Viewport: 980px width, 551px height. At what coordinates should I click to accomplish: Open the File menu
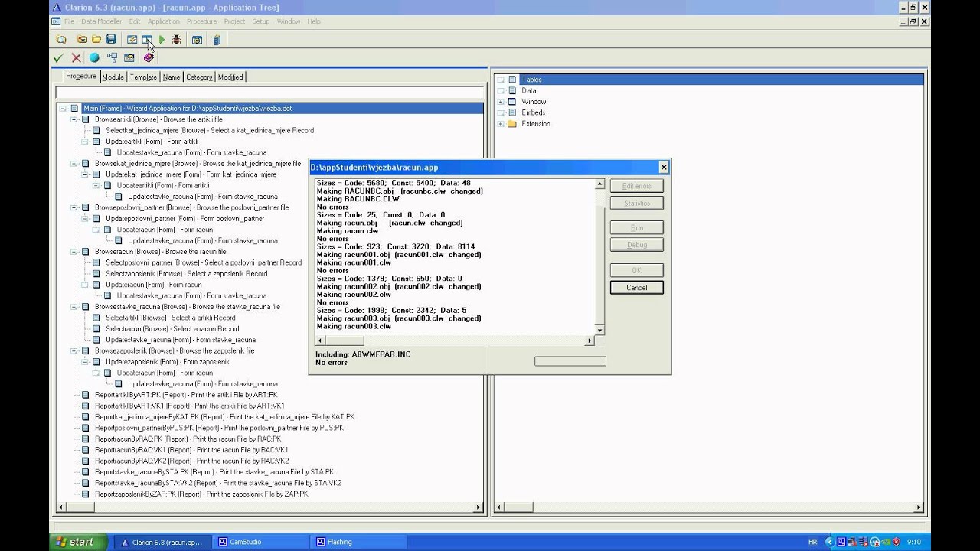pos(69,21)
